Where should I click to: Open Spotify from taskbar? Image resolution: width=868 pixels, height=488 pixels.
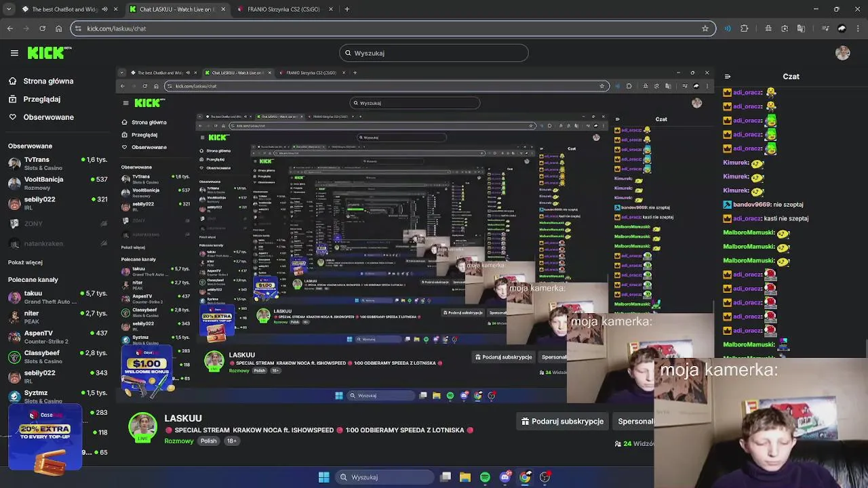point(485,477)
